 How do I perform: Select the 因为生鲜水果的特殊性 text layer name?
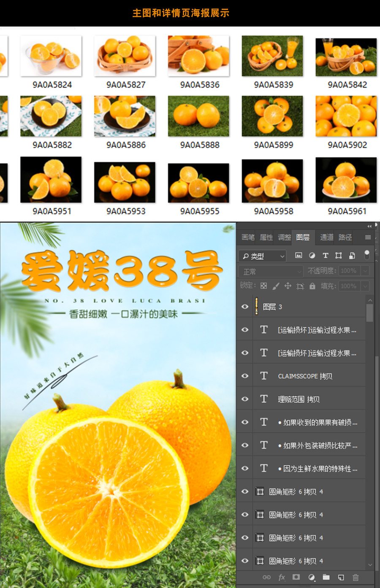pyautogui.click(x=318, y=468)
